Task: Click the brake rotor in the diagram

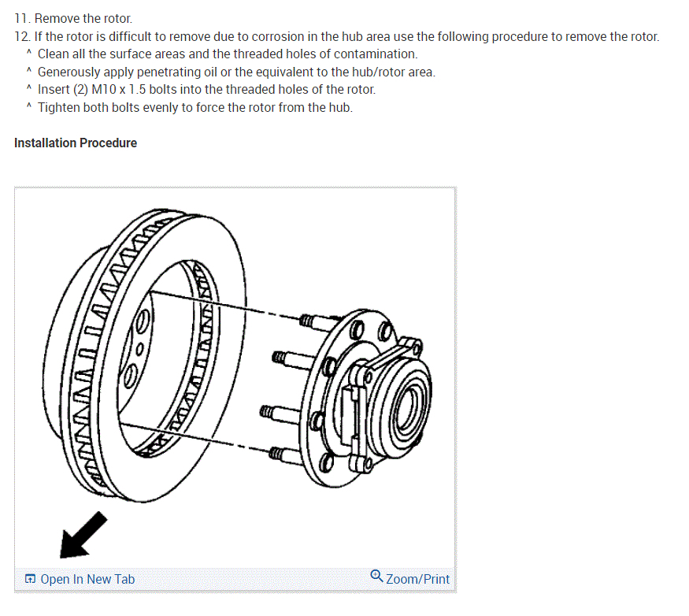Action: [x=144, y=355]
